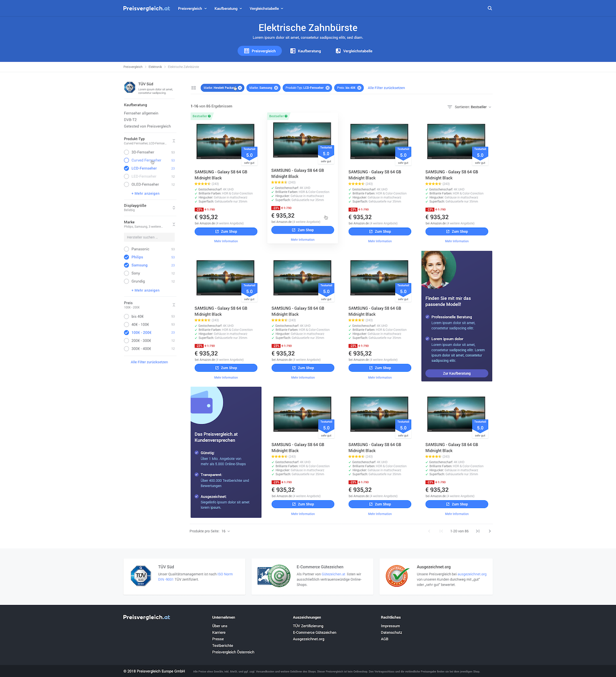
Task: Focus the 'Hersteller suchen' search field
Action: (x=149, y=237)
